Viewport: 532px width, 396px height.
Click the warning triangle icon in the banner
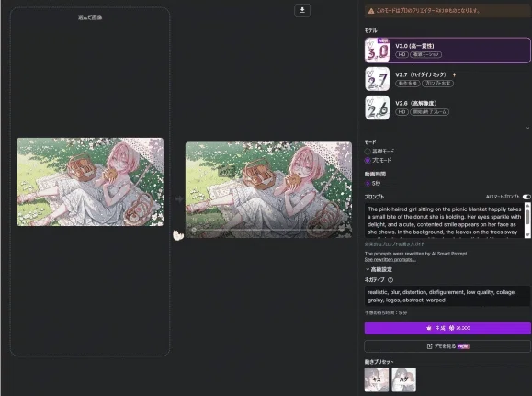click(x=371, y=11)
